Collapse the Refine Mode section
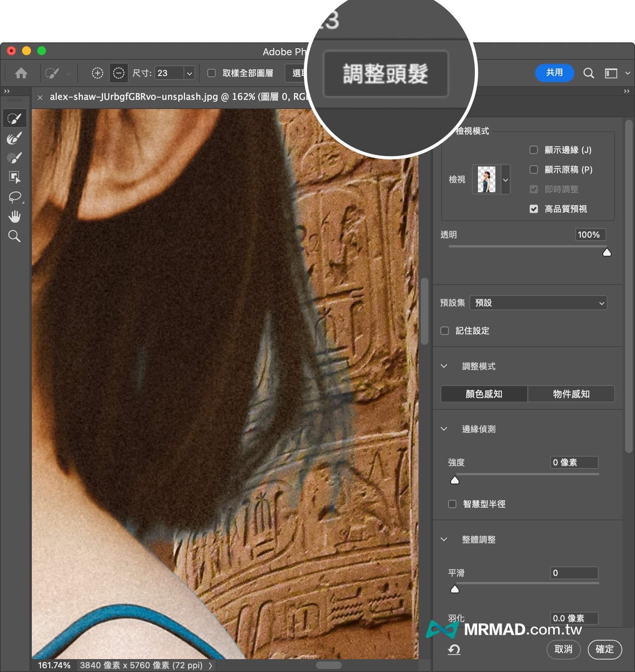Screen dimensions: 635x672 point(444,366)
